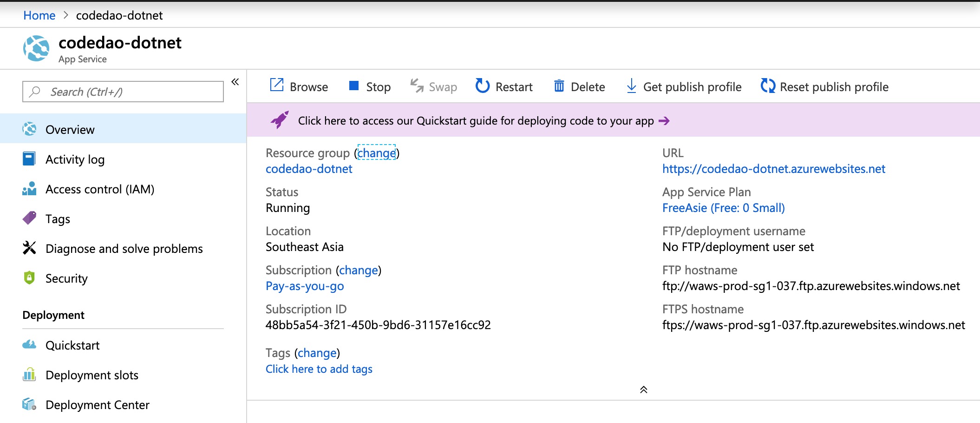Click the Reset publish profile icon

pos(768,86)
